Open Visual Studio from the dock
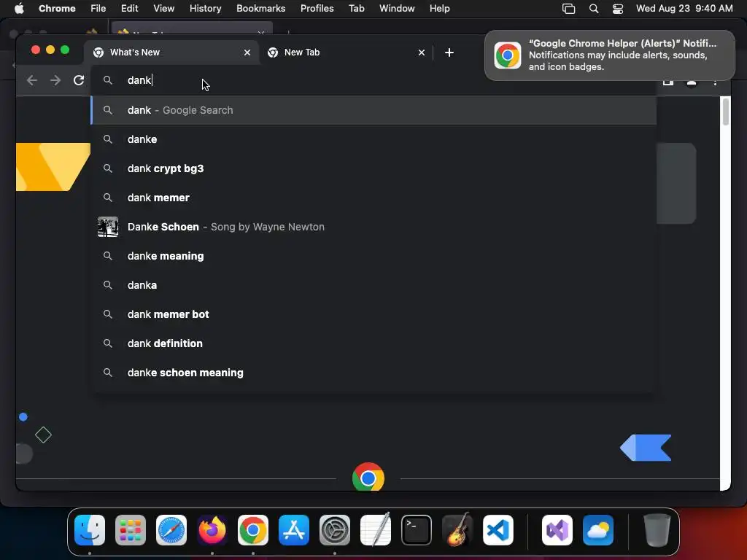 (x=557, y=530)
